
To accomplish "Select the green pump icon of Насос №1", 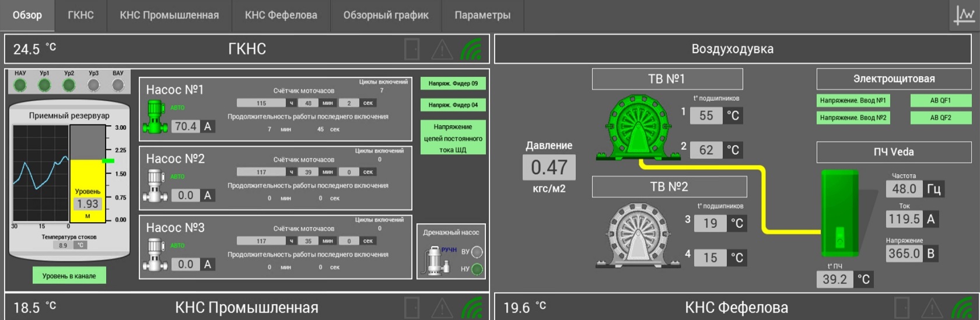I will [156, 116].
